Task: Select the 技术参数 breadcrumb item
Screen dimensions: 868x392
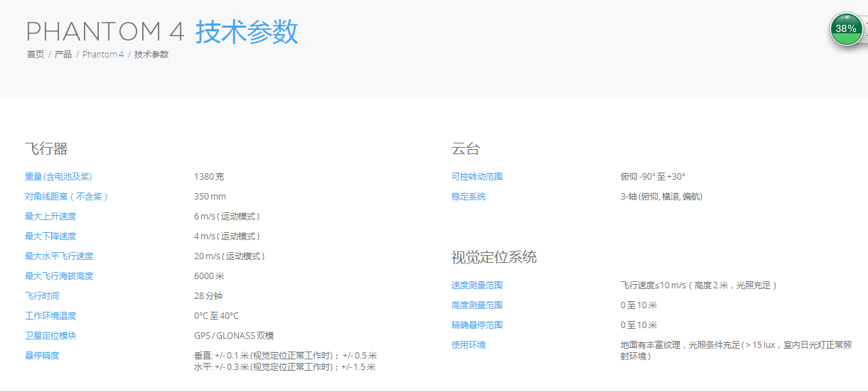Action: pyautogui.click(x=151, y=55)
